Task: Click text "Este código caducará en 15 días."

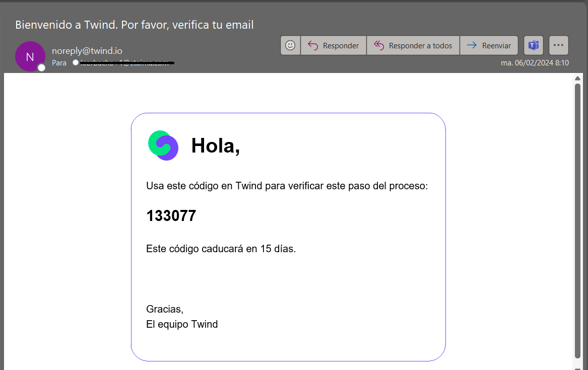Action: point(221,249)
